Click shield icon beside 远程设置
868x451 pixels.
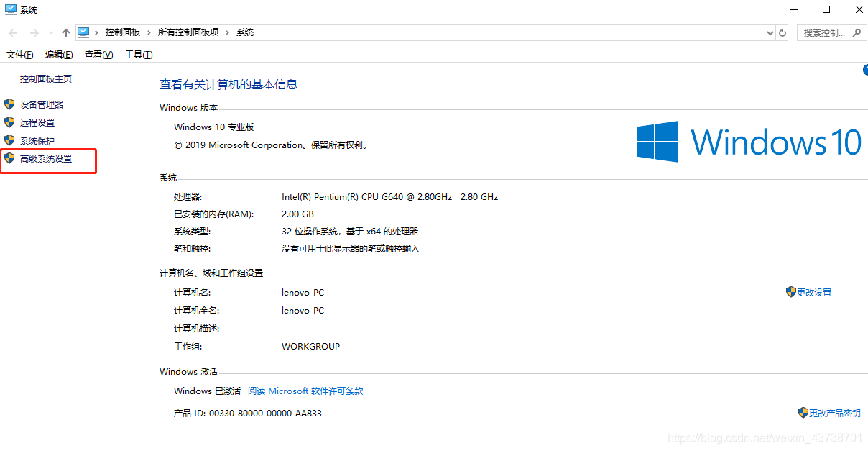(x=9, y=122)
